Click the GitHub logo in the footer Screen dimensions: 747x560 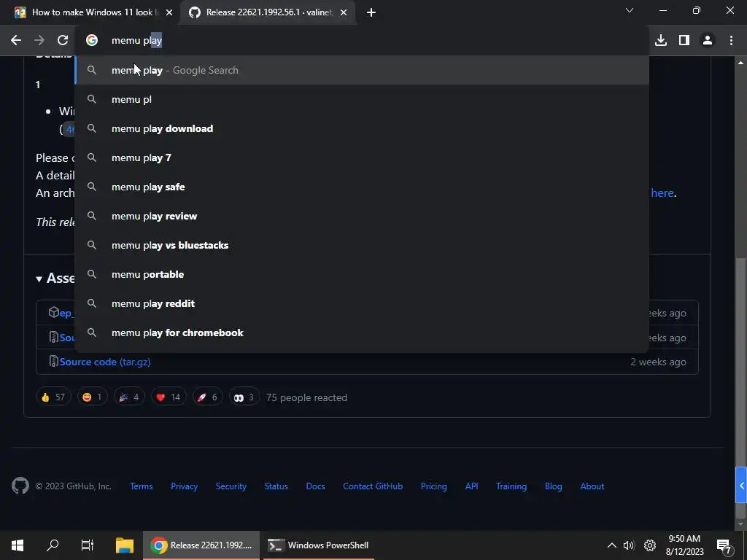tap(20, 486)
